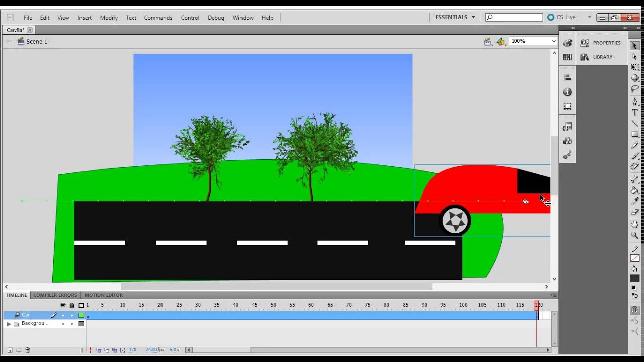644x362 pixels.
Task: Click the swap colors icon
Action: (634, 296)
